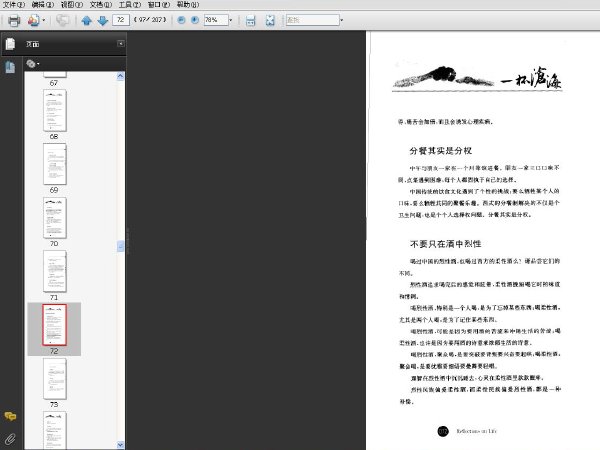Click the heading 分餐其实是分权

(440, 151)
